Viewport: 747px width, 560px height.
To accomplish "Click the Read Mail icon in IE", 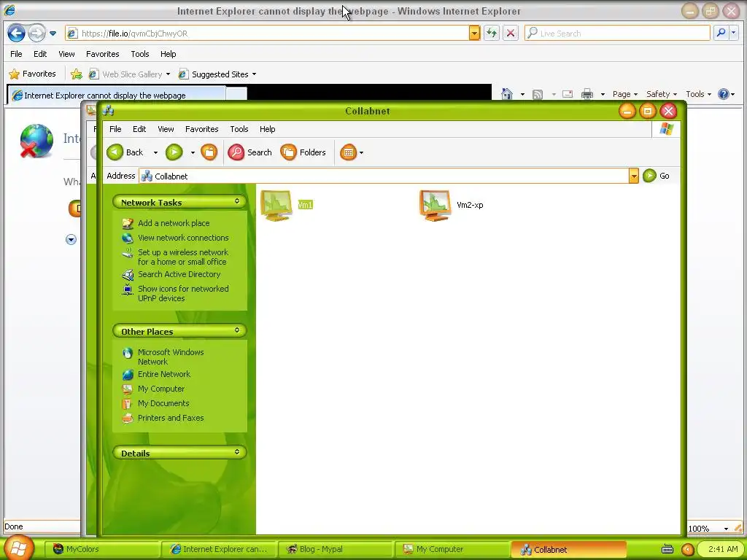I will click(568, 94).
